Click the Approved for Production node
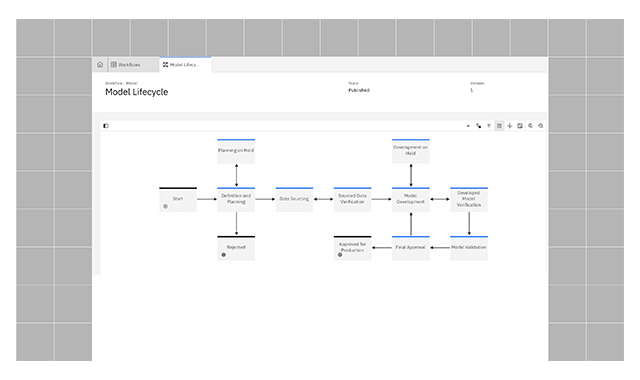Image resolution: width=640 pixels, height=380 pixels. [x=352, y=248]
